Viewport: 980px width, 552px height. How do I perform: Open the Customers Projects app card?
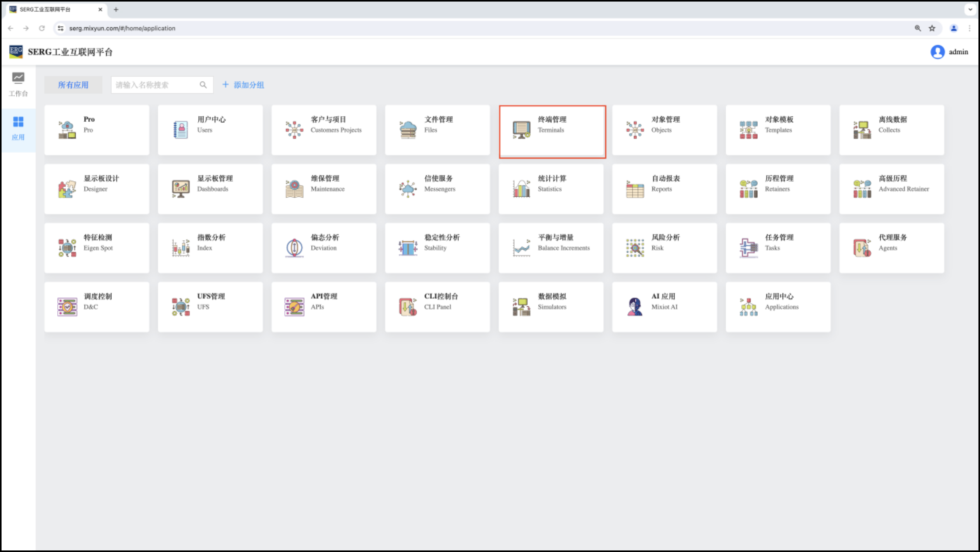point(324,130)
